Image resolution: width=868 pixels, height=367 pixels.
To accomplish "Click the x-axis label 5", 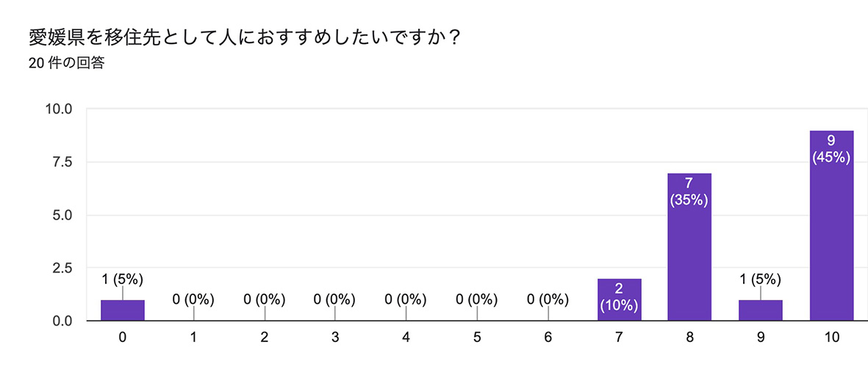I will [477, 337].
